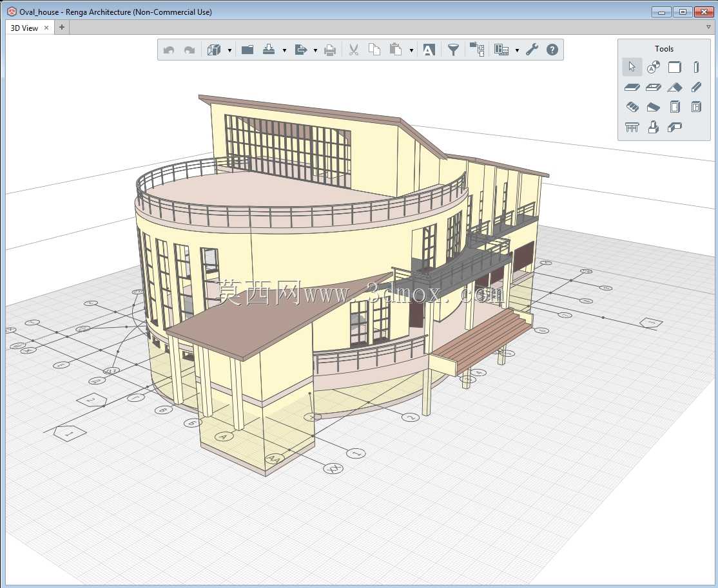The image size is (718, 588).
Task: Select the Window tool in Tools
Action: [x=696, y=107]
